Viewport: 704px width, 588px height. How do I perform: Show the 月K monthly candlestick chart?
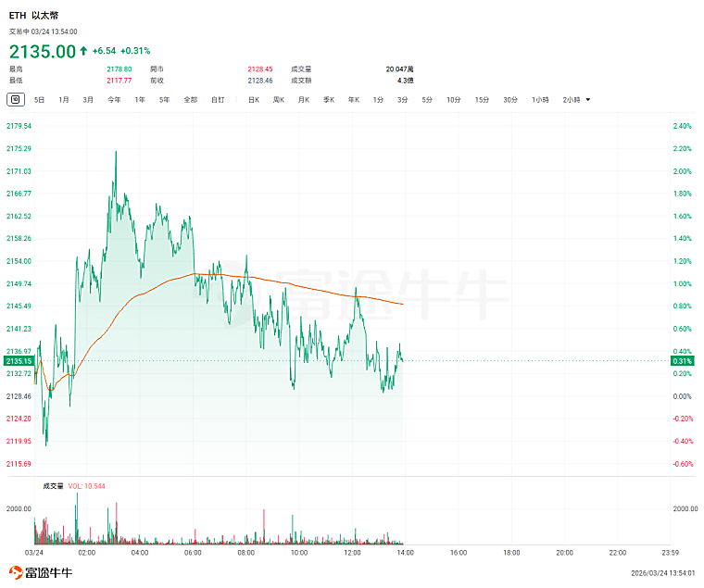coord(304,100)
